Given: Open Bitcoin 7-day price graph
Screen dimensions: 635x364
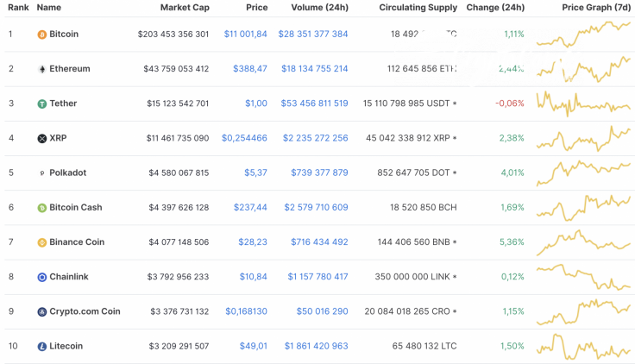Looking at the screenshot, I should tap(583, 34).
